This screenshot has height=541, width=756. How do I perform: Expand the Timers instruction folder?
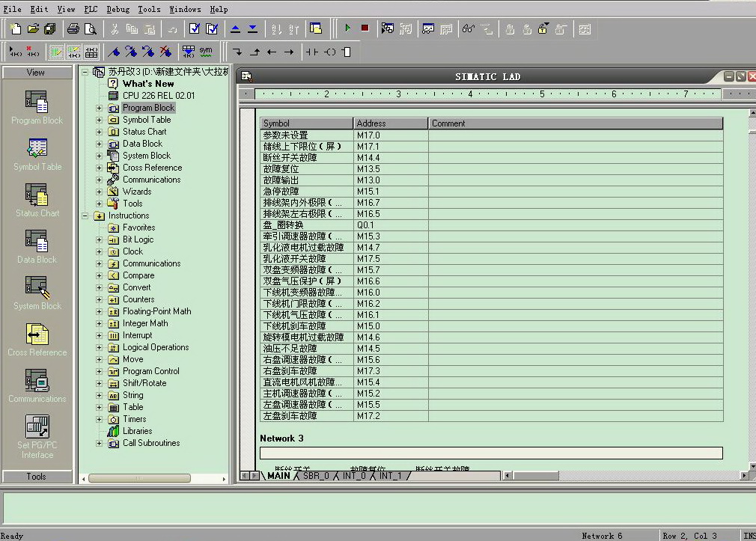[x=99, y=419]
